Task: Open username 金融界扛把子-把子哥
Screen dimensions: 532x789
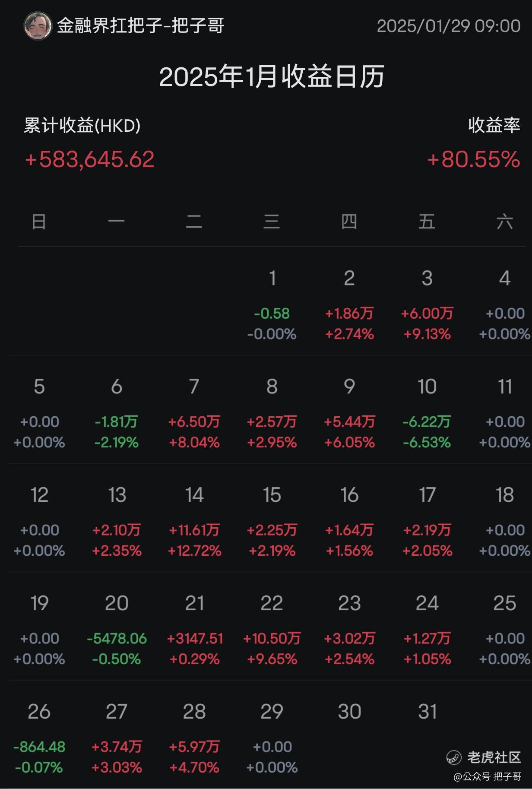Action: click(x=141, y=26)
